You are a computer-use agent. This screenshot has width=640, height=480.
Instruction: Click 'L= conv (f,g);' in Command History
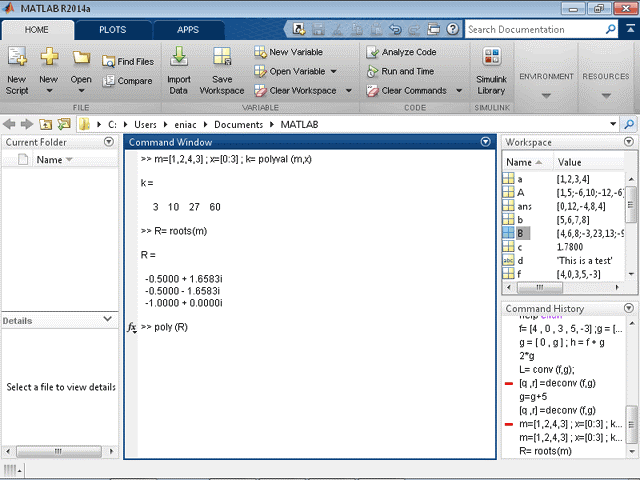[x=547, y=369]
